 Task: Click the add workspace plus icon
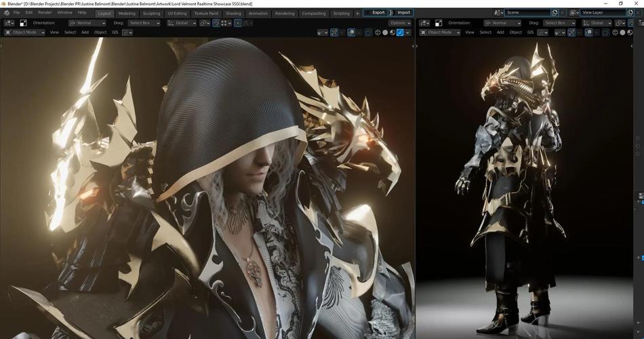[357, 13]
